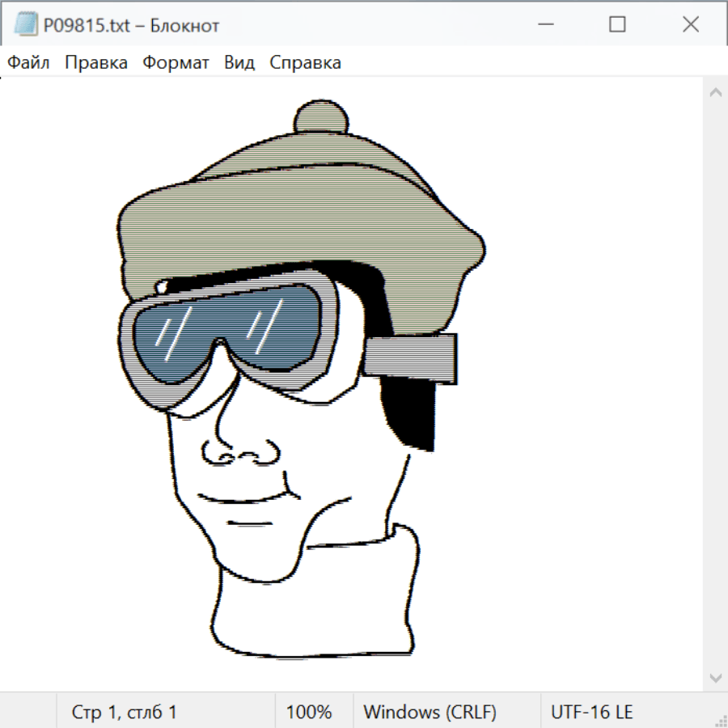Minimize the Notepad window
Image resolution: width=728 pixels, height=728 pixels.
544,25
